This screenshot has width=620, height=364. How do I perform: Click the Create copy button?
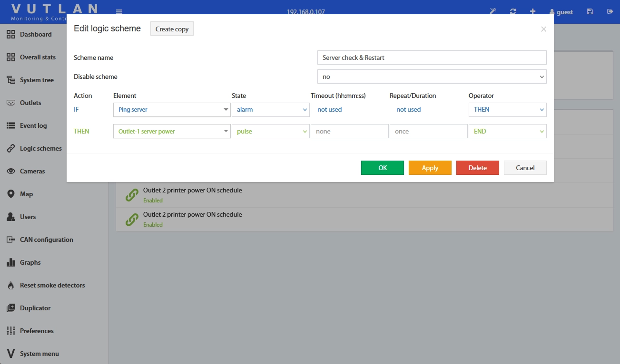pos(172,29)
